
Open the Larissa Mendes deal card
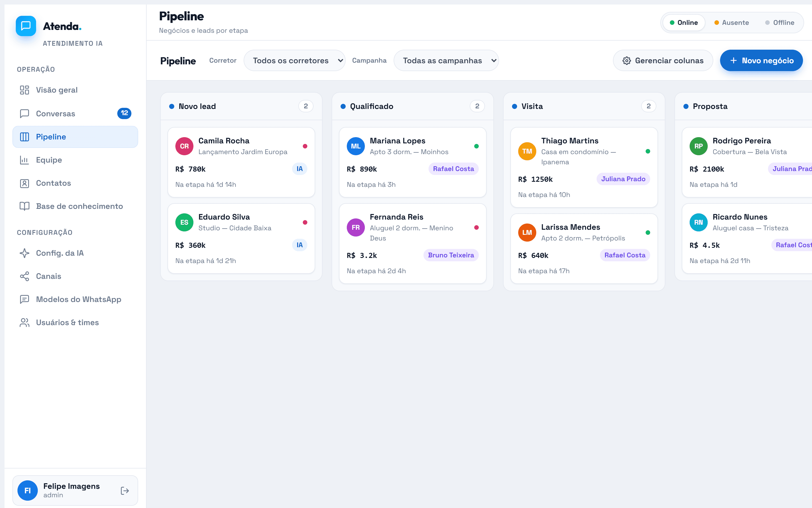pos(584,249)
